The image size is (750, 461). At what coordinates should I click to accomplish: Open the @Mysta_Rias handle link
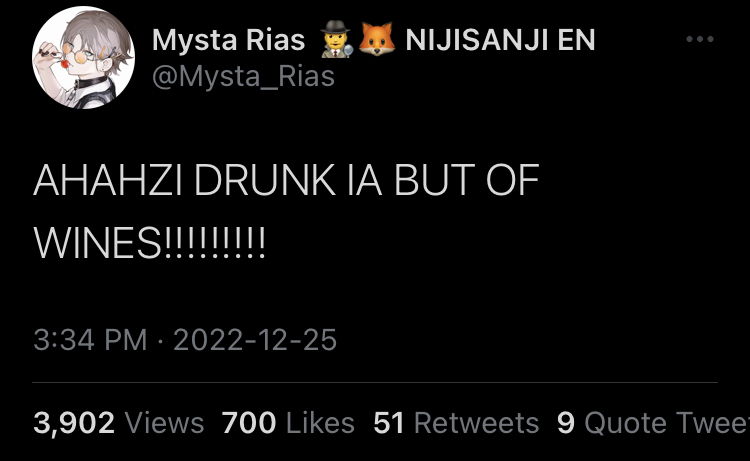click(x=243, y=77)
